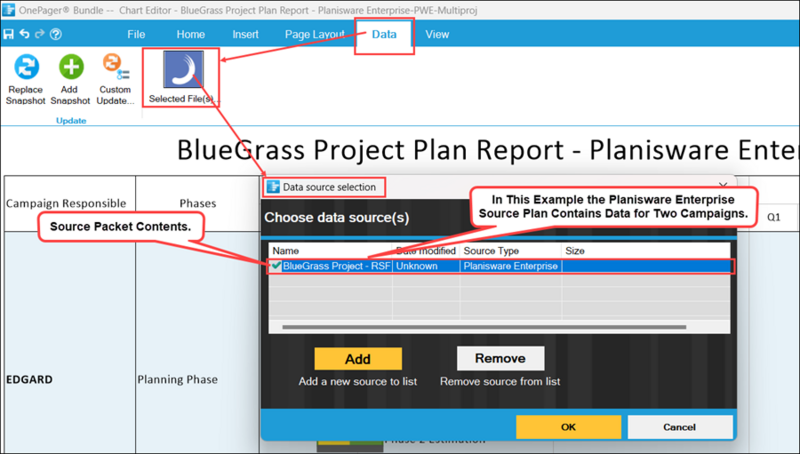
Task: Click the Phases column heading
Action: pyautogui.click(x=197, y=203)
